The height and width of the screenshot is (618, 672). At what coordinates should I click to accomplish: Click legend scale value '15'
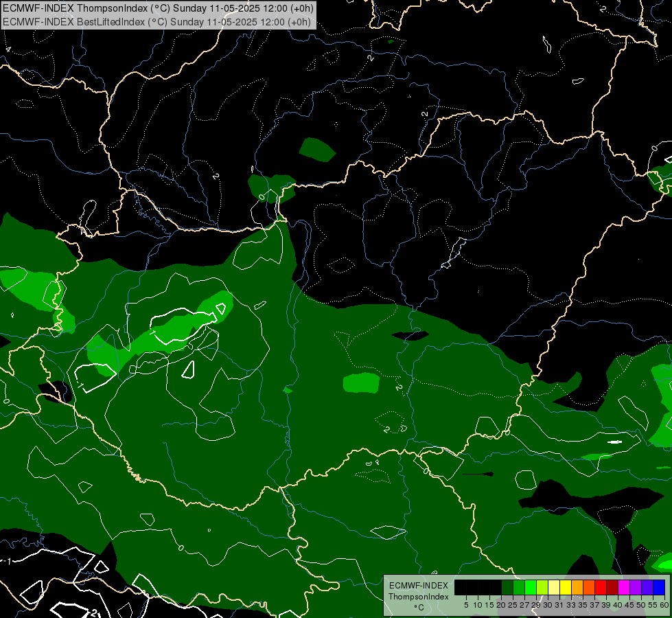pyautogui.click(x=489, y=605)
